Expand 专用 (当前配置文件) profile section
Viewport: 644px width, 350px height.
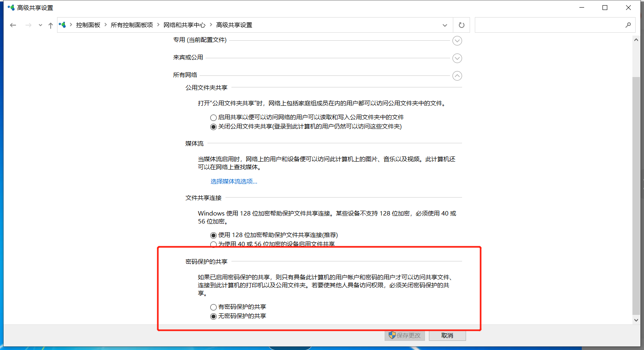(457, 41)
